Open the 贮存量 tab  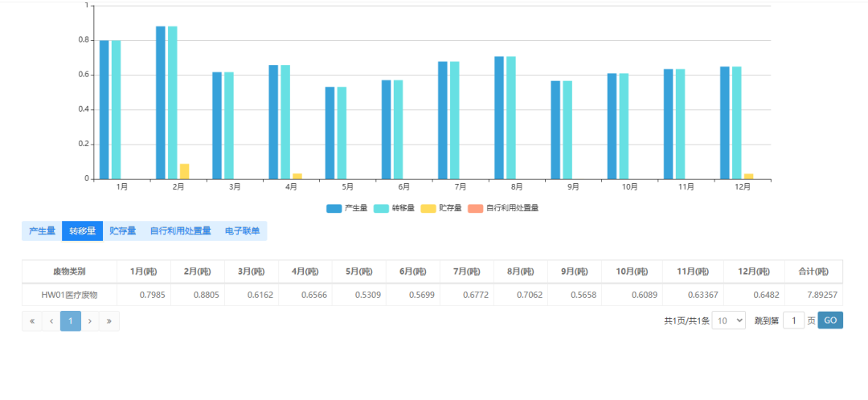[x=123, y=231]
